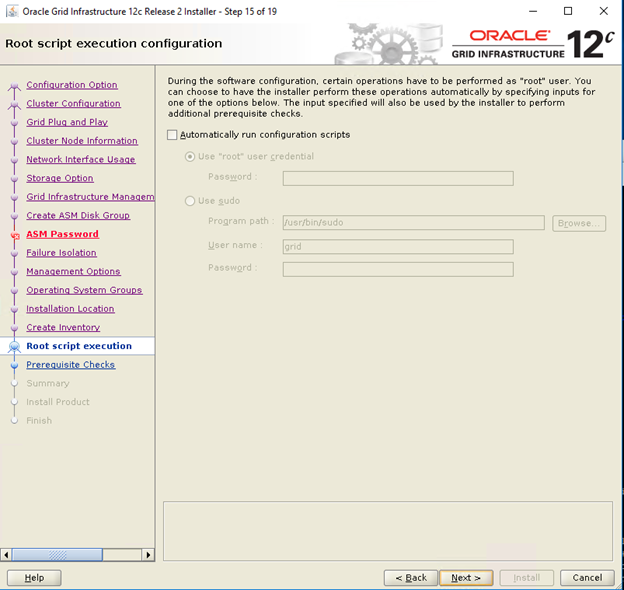Open Grid Plug and Play step

tap(67, 122)
